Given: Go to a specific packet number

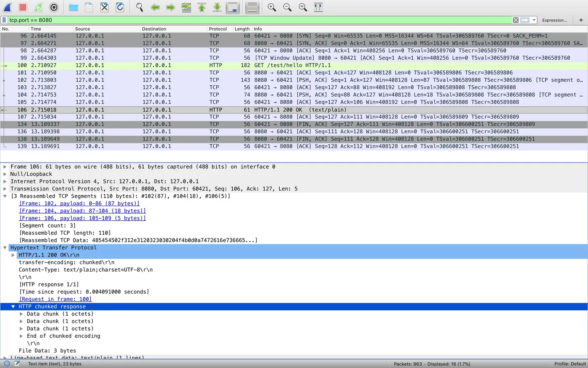Looking at the screenshot, I should click(186, 7).
